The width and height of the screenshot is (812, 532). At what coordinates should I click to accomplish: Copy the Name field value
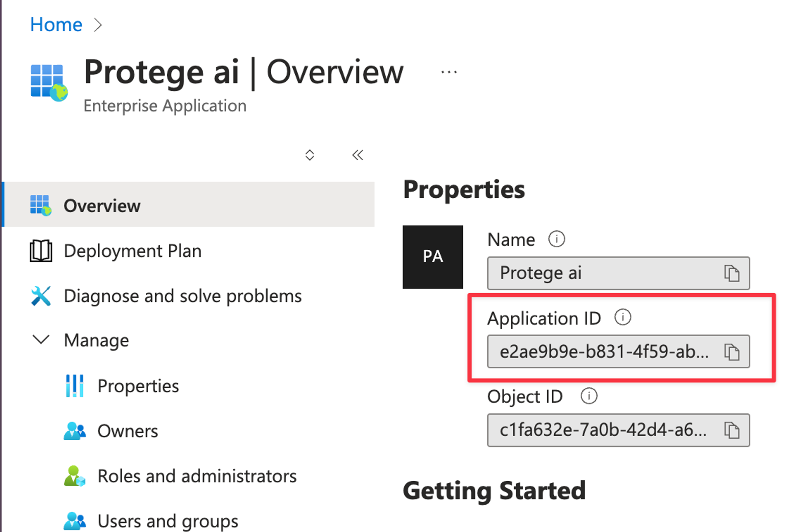coord(732,273)
